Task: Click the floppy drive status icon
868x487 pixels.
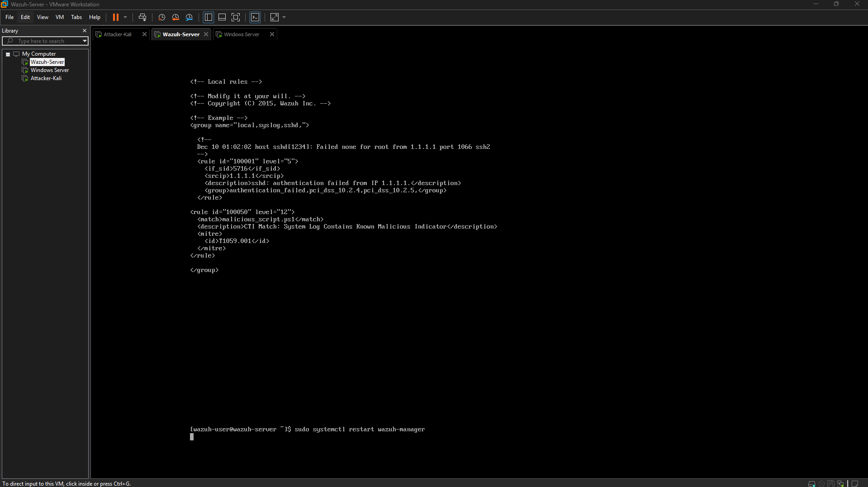Action: [x=831, y=484]
